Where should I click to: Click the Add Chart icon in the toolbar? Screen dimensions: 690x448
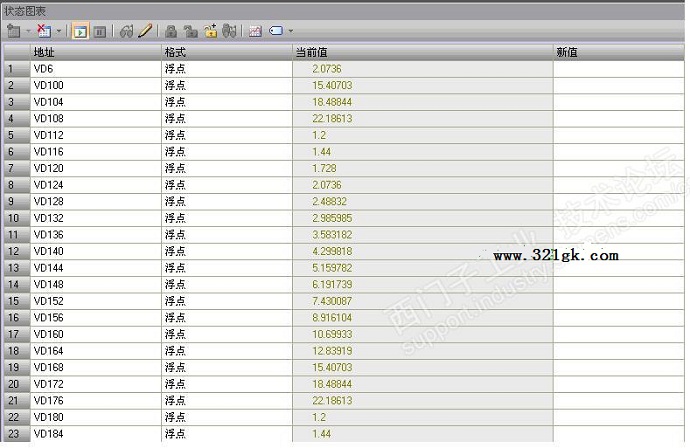[x=12, y=31]
